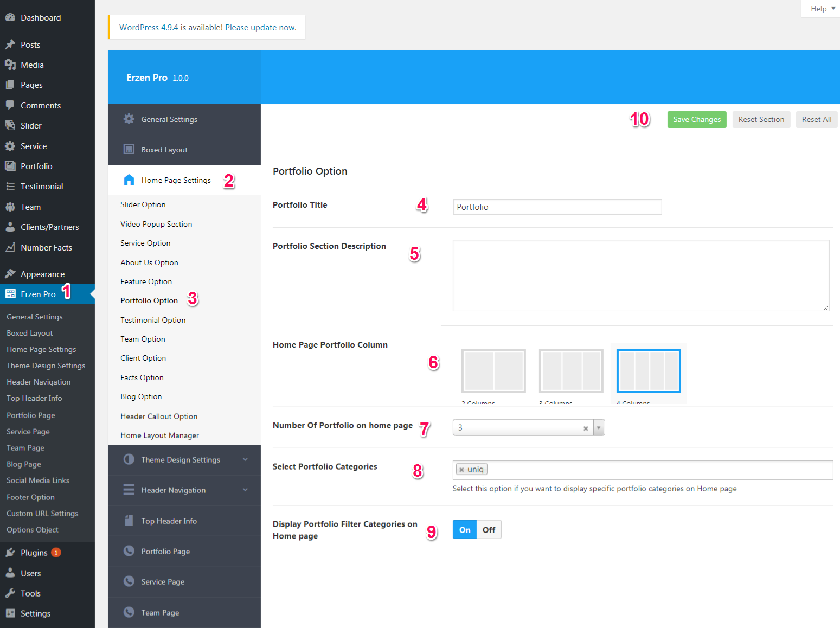Open Blog Option submenu item
Image resolution: width=840 pixels, height=628 pixels.
point(141,396)
